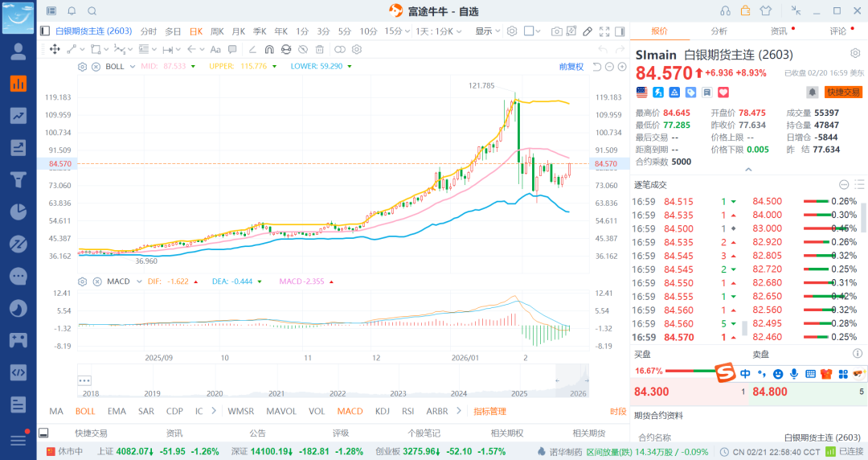Toggle the VOL indicator in sub chart
This screenshot has width=868, height=460.
(317, 411)
